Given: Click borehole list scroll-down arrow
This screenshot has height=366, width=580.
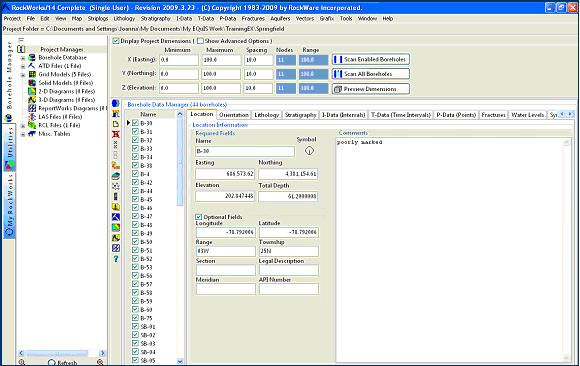Looking at the screenshot, I should 180,361.
